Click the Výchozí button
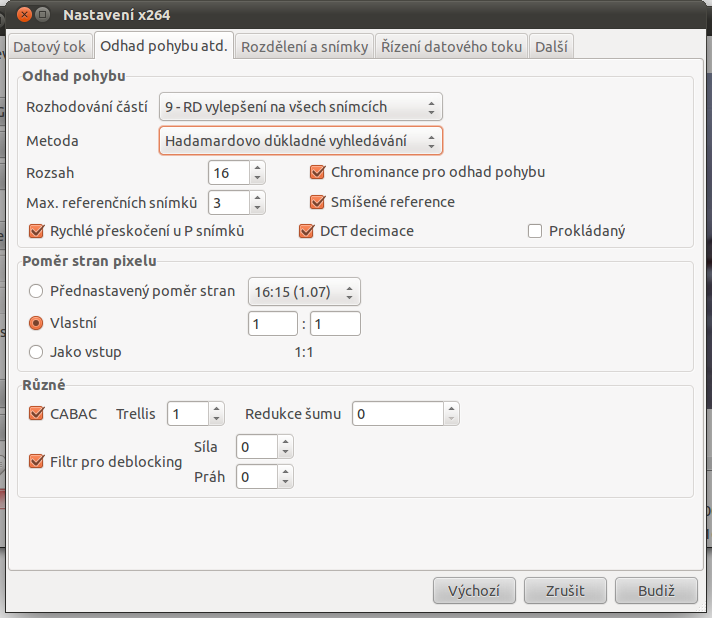Viewport: 712px width, 618px height. click(474, 591)
